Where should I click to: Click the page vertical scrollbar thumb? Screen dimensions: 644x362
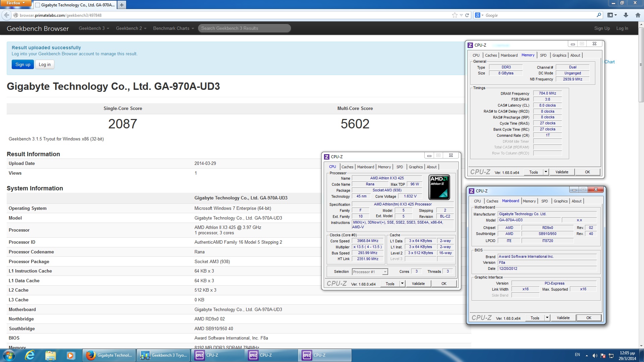[x=641, y=65]
